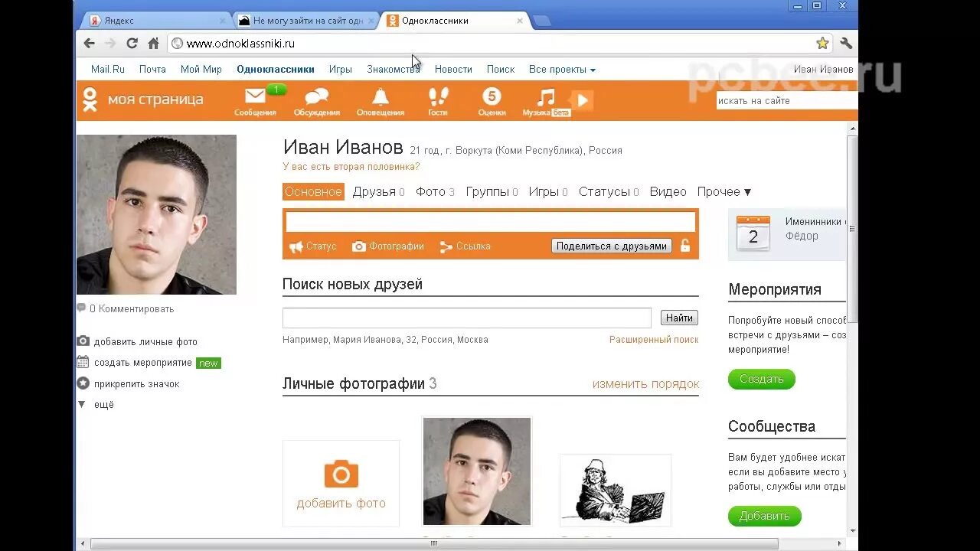Open Обсуждения speech bubbles icon
This screenshot has height=551, width=980.
click(x=316, y=96)
